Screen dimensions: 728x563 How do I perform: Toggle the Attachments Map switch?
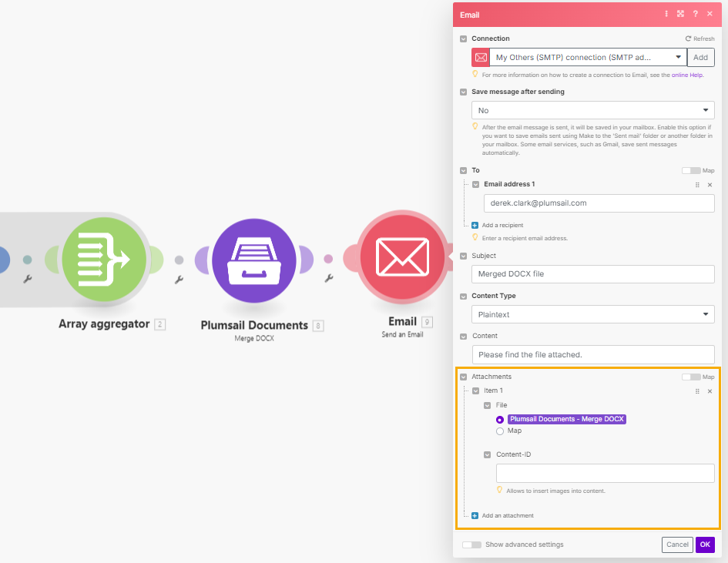tap(691, 377)
